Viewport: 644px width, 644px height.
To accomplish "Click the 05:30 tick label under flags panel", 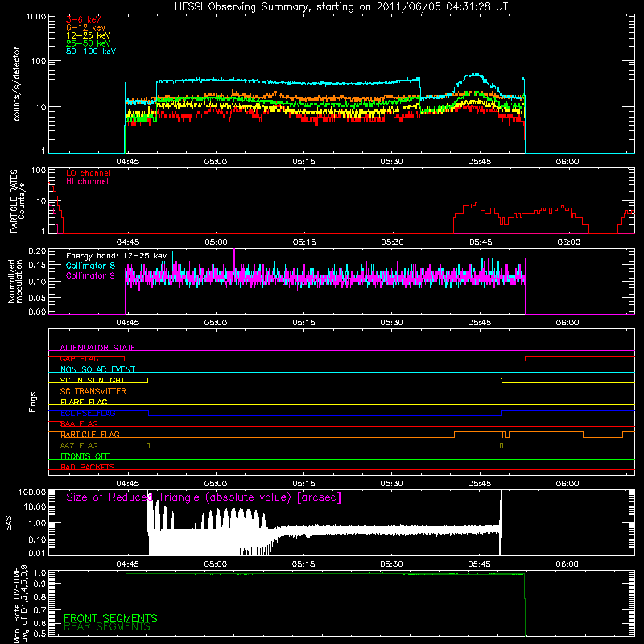I will coord(392,484).
